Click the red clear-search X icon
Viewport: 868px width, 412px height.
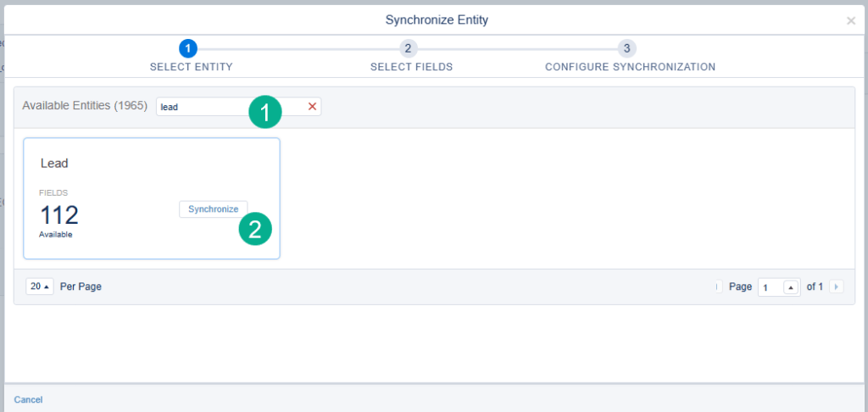(312, 107)
